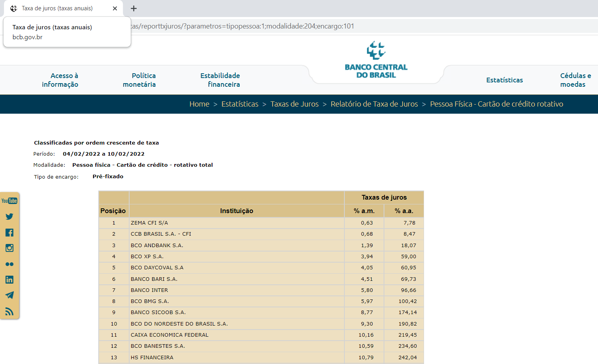Click annual rate value 18,07
The height and width of the screenshot is (364, 598).
[x=409, y=246]
